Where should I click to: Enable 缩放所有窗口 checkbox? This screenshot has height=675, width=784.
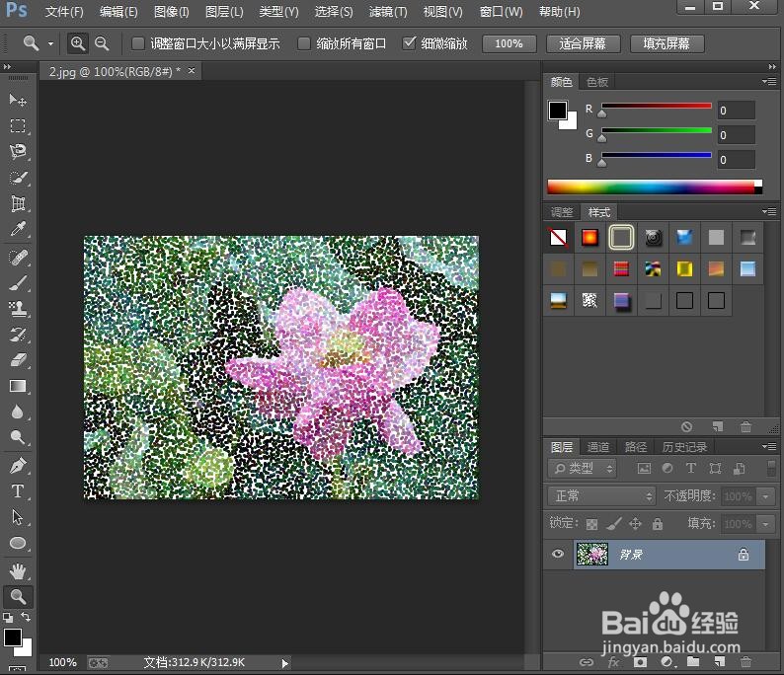click(304, 43)
